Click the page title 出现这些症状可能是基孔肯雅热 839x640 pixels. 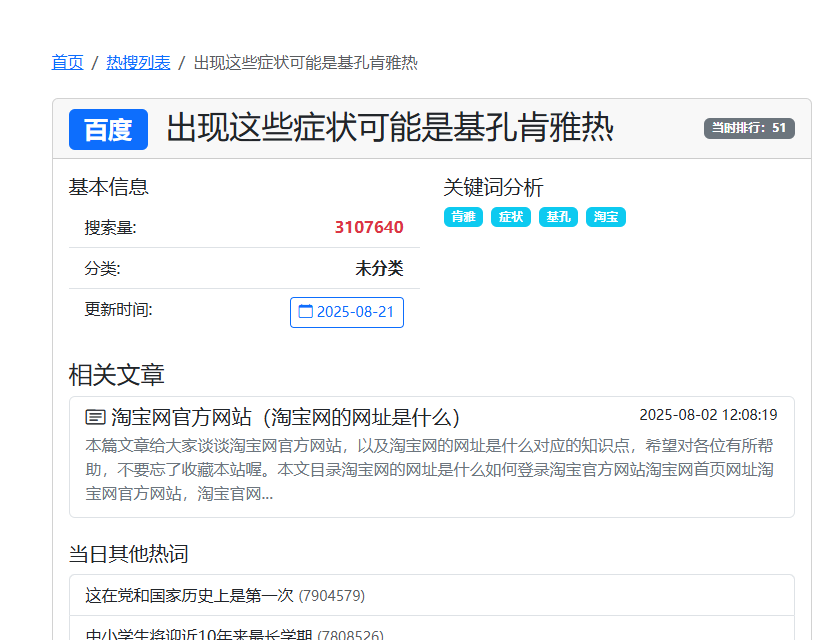(x=390, y=129)
